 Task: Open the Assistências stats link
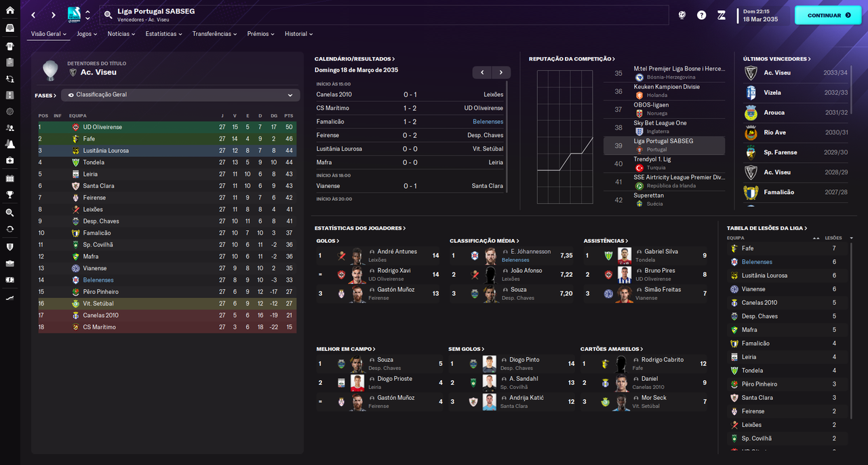pos(606,240)
